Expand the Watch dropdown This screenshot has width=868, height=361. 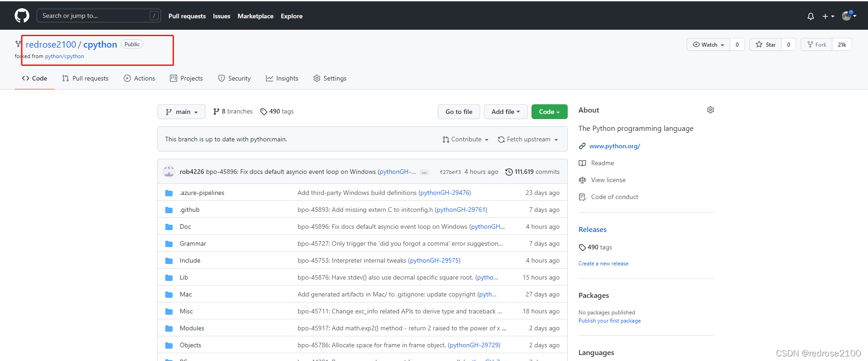click(x=708, y=44)
